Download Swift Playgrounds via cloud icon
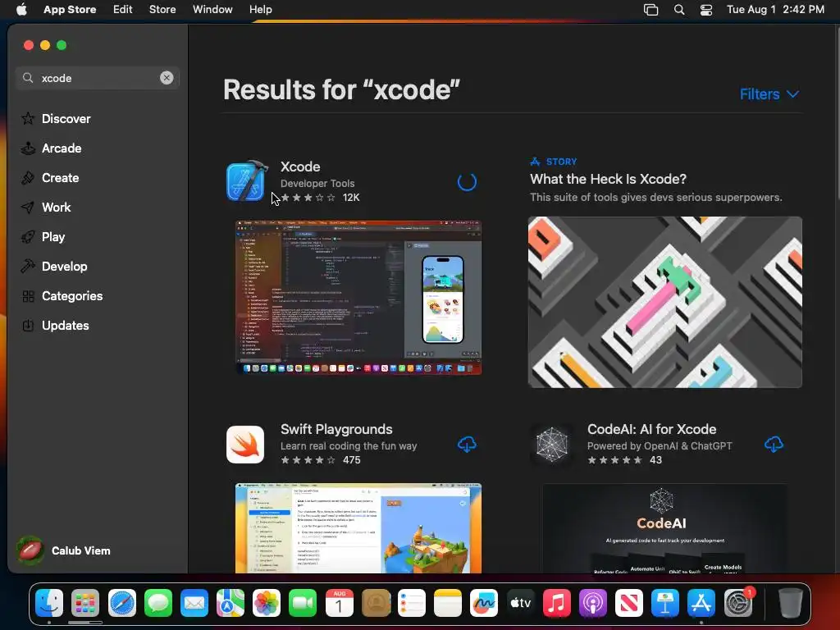Image resolution: width=840 pixels, height=630 pixels. [467, 445]
